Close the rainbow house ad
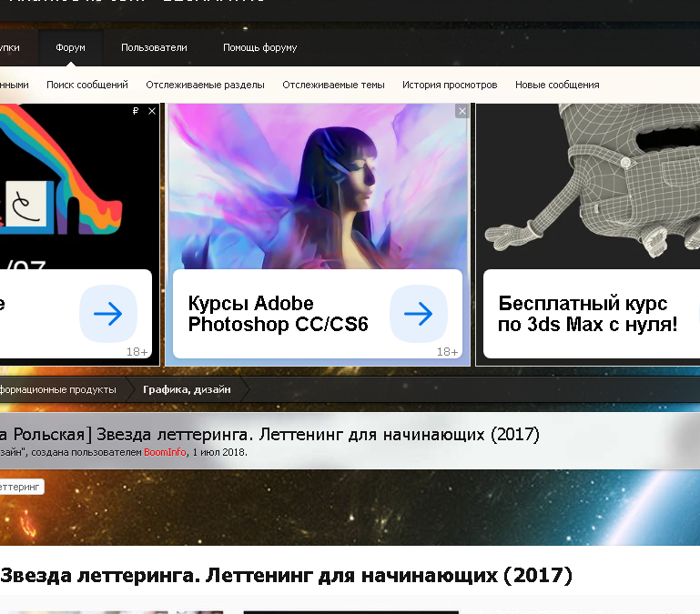 tap(152, 111)
